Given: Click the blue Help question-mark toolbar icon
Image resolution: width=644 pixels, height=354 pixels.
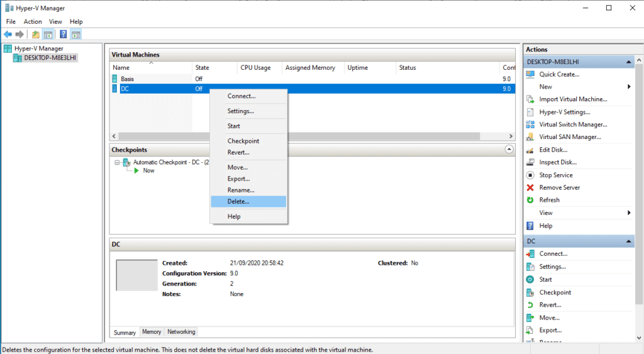Looking at the screenshot, I should pos(64,35).
